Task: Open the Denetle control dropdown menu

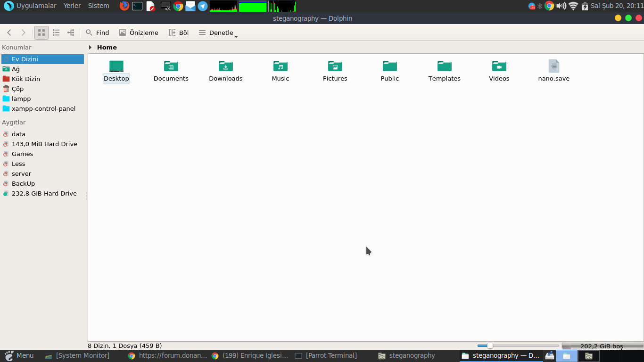Action: pyautogui.click(x=218, y=33)
